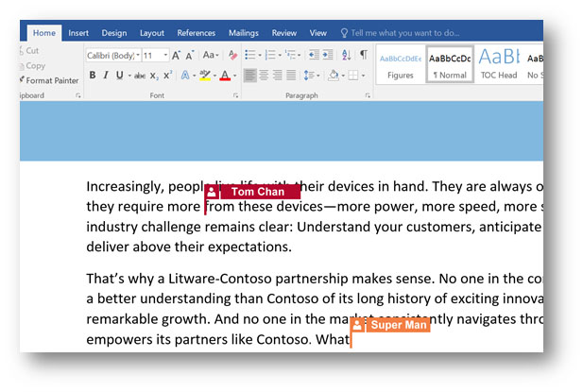Toggle italic formatting
This screenshot has height=392, width=583.
pos(106,76)
